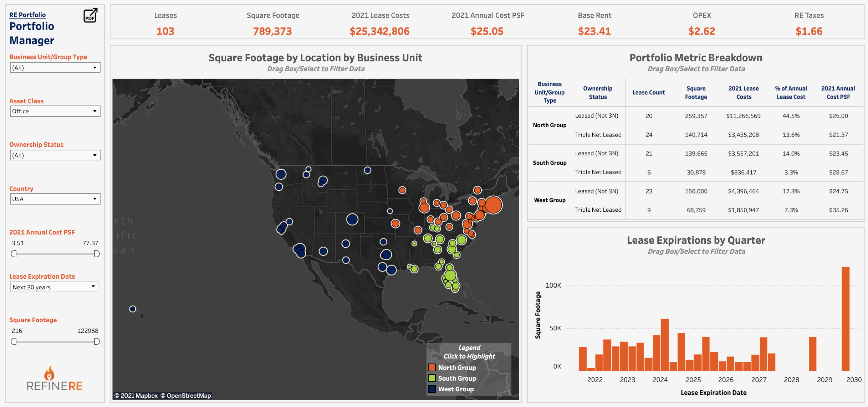Click the tallest 2030 expiration bar

[845, 319]
